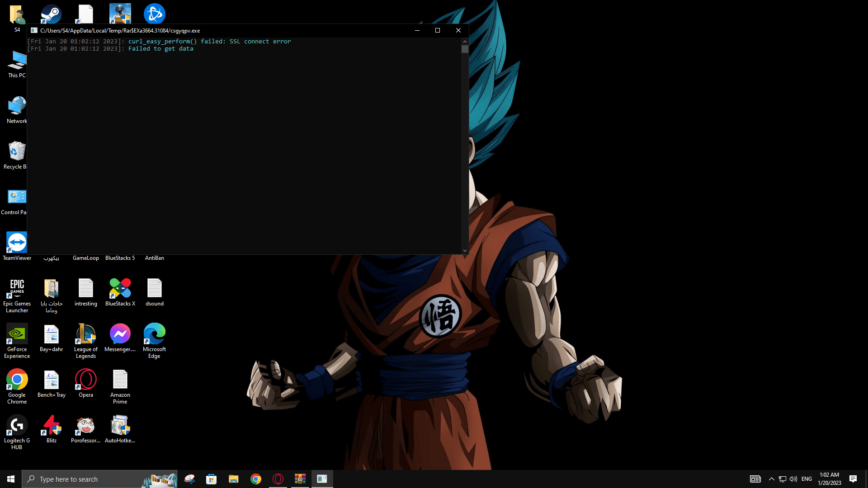Open the Porofessor desktop shortcut

[86, 429]
